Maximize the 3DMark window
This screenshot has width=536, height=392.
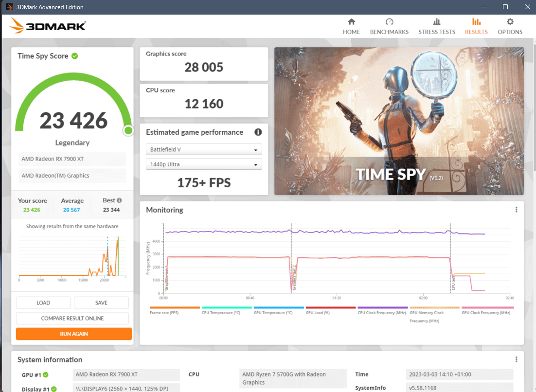point(505,7)
